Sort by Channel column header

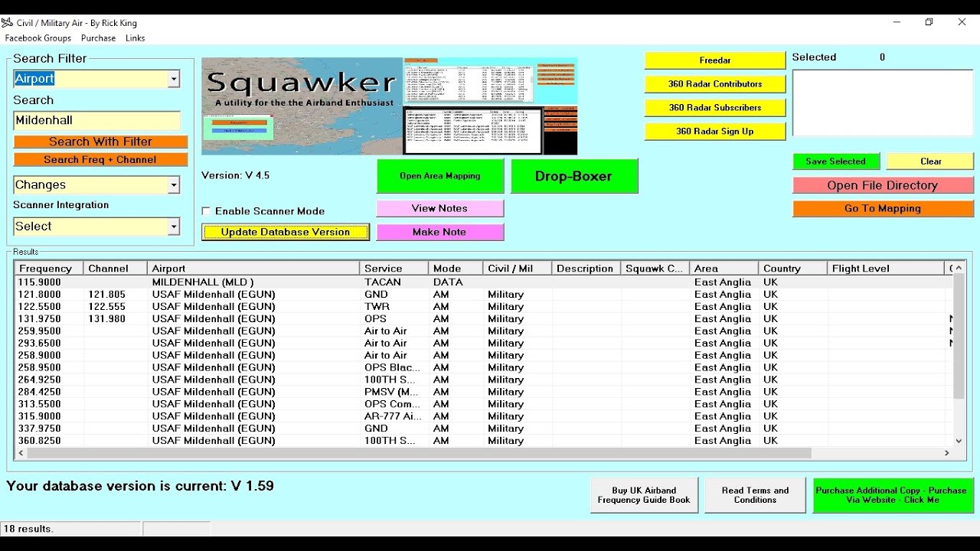coord(116,269)
